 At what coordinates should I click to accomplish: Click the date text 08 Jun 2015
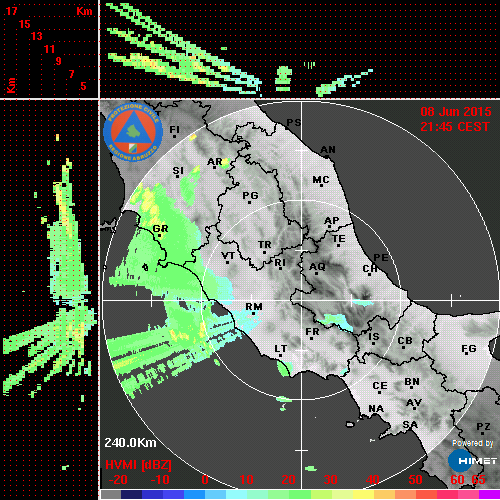click(x=456, y=112)
